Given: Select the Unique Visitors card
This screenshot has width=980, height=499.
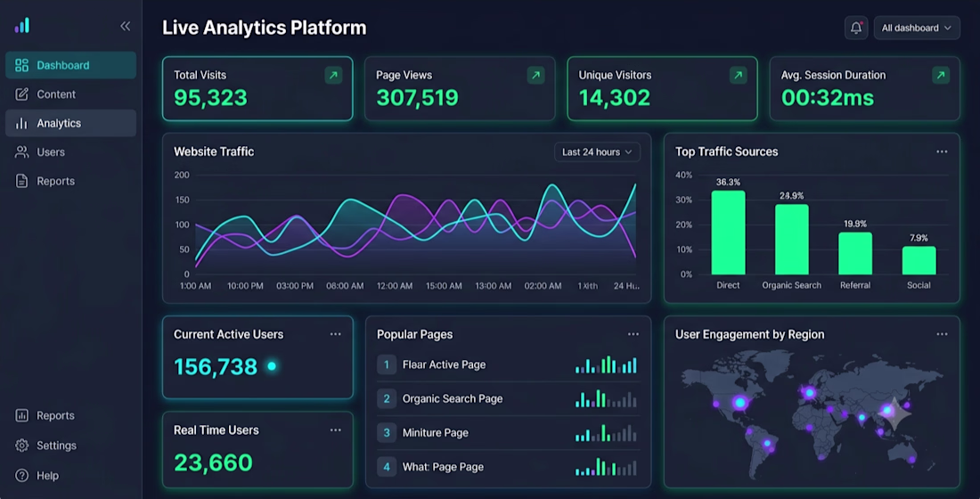Looking at the screenshot, I should pos(663,89).
